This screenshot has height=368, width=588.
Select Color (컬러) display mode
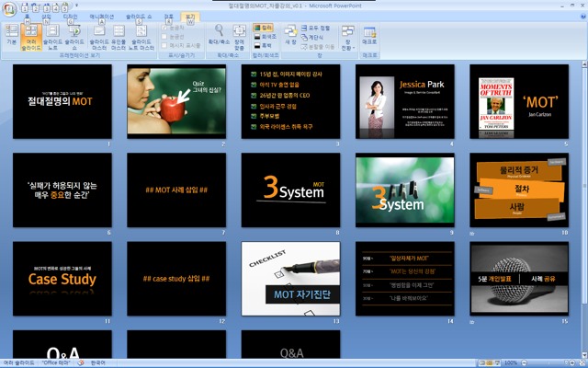(264, 28)
